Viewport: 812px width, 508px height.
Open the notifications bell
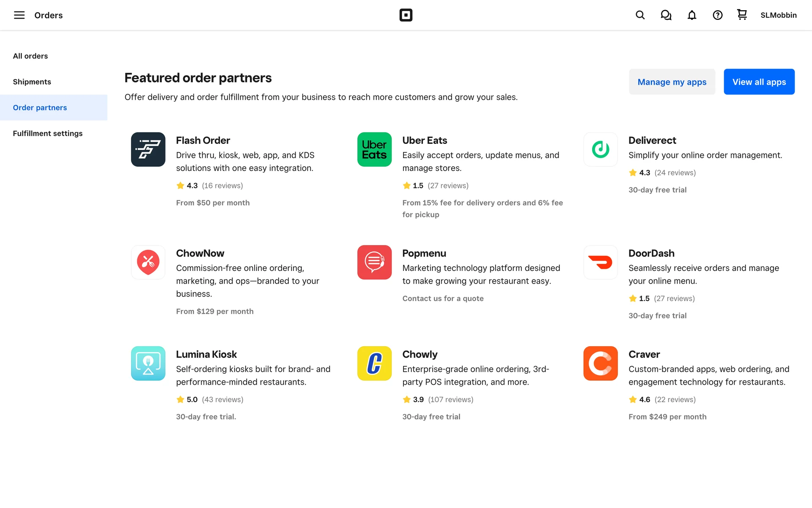(x=691, y=15)
